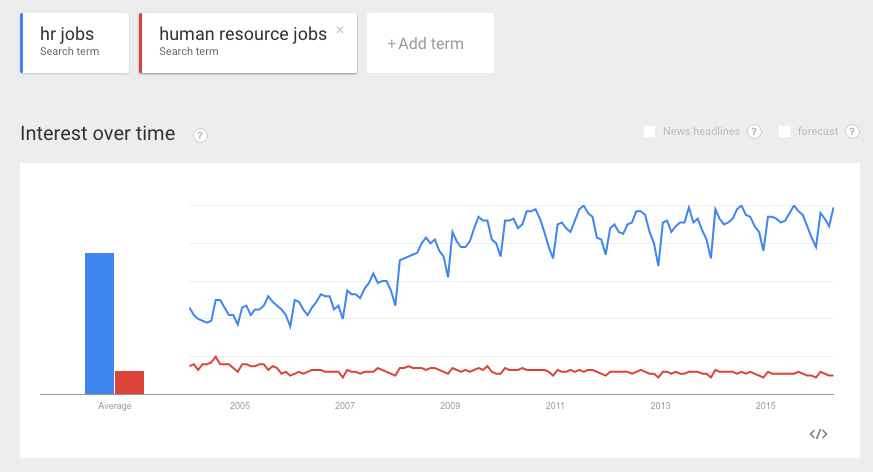Click the 2007 axis label
Viewport: 873px width, 472px height.
pyautogui.click(x=345, y=406)
